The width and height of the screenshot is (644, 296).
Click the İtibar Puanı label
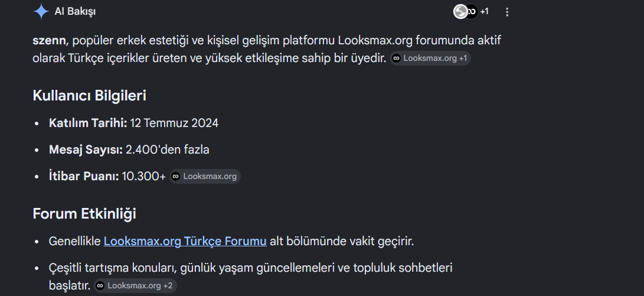(84, 177)
